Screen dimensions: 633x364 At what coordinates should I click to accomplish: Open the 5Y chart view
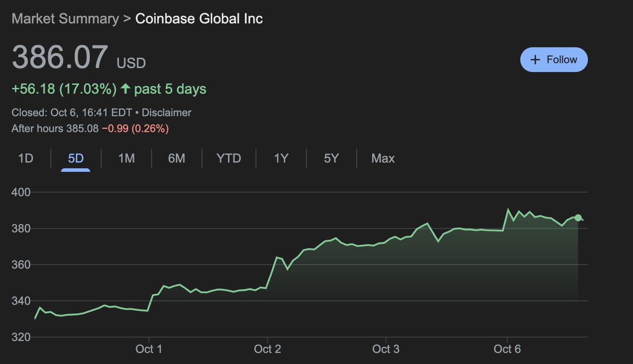(x=331, y=158)
